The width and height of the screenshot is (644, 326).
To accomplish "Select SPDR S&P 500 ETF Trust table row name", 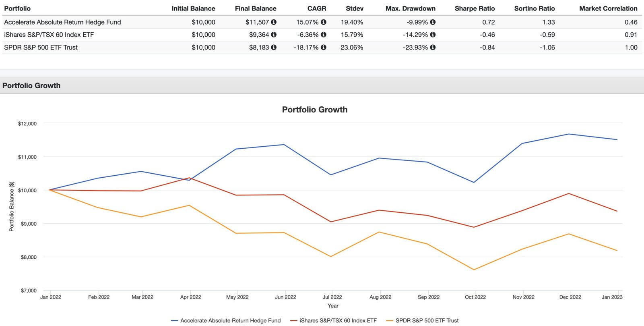I will [41, 47].
